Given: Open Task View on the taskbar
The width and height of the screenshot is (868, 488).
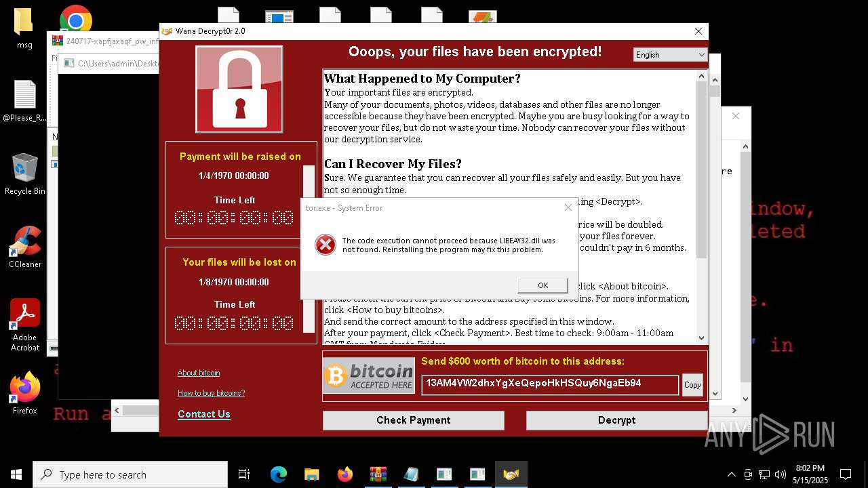Looking at the screenshot, I should pyautogui.click(x=244, y=474).
